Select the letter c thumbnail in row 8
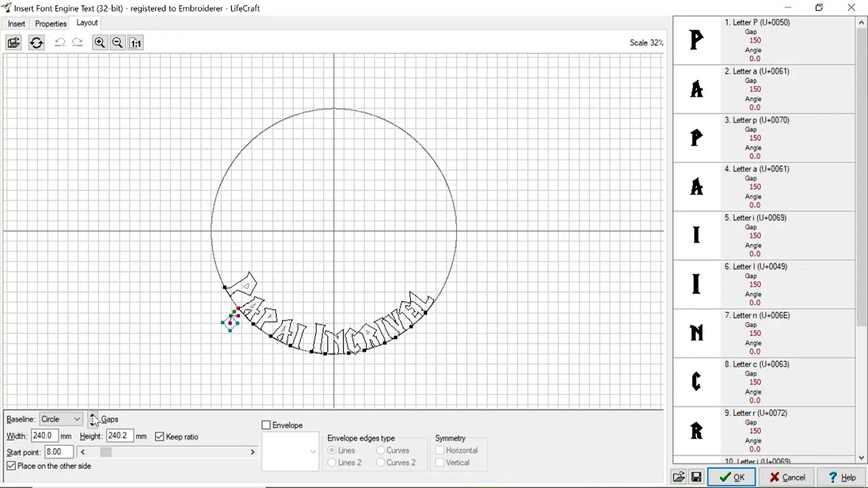The width and height of the screenshot is (868, 488). coord(696,382)
